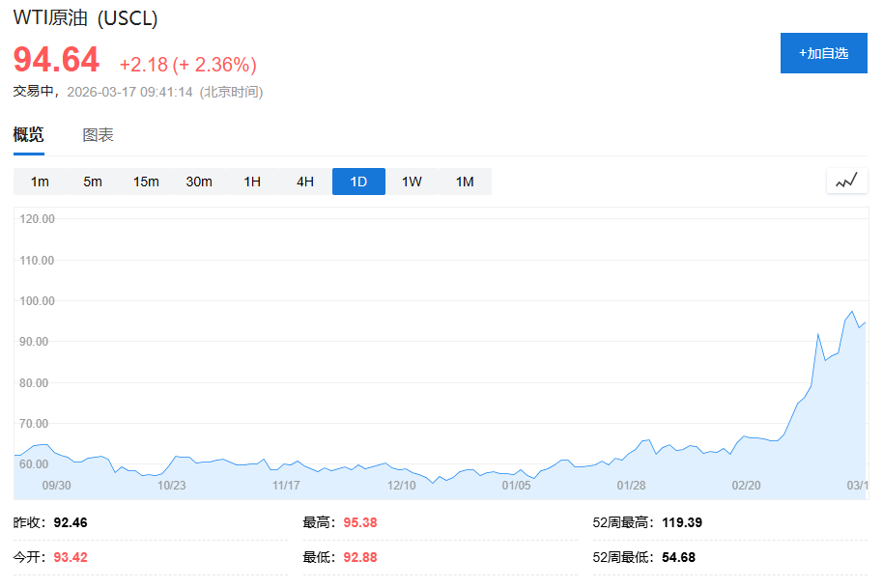This screenshot has height=588, width=883.
Task: Click the active 1D timeframe button
Action: point(358,182)
